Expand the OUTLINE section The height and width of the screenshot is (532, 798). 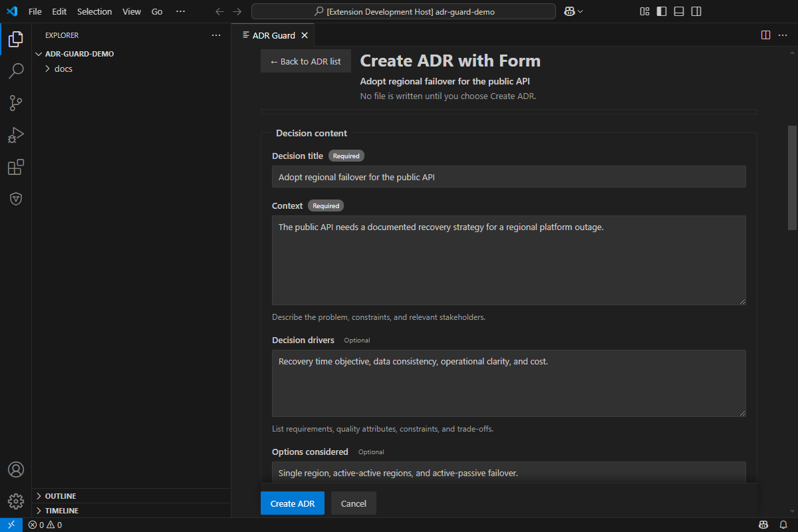132,496
